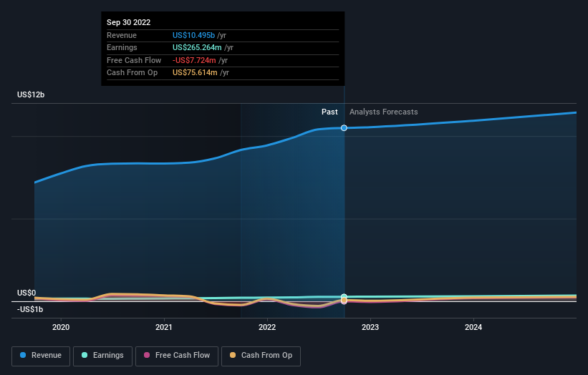Click the US$12b y-axis label
Image resolution: width=588 pixels, height=375 pixels.
pos(31,94)
